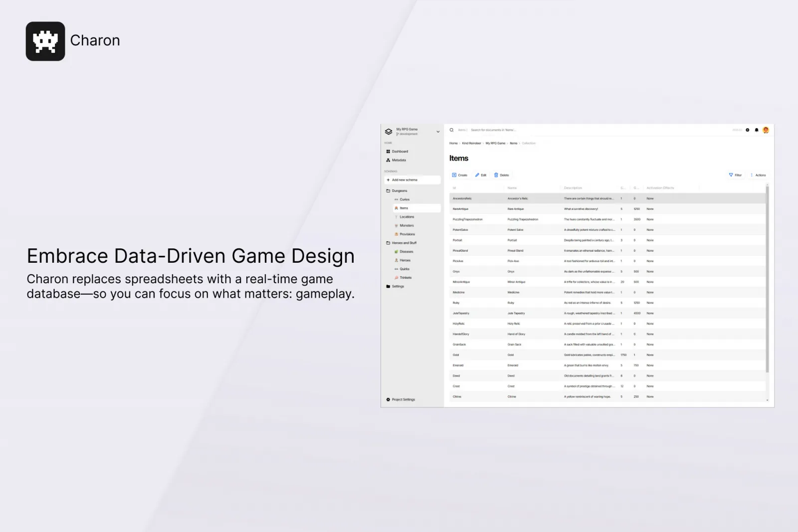Click the Create button
Viewport: 798px width, 532px height.
pos(459,175)
